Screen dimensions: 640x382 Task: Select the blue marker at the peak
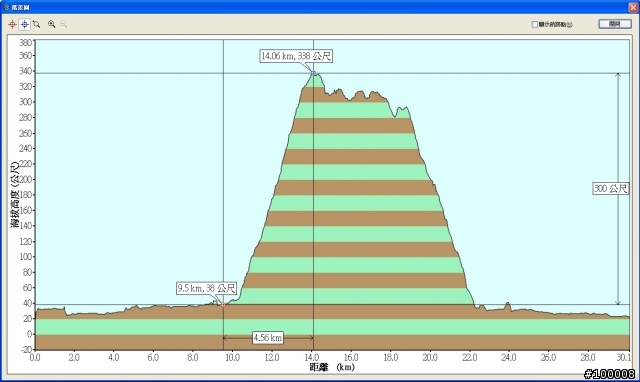313,73
